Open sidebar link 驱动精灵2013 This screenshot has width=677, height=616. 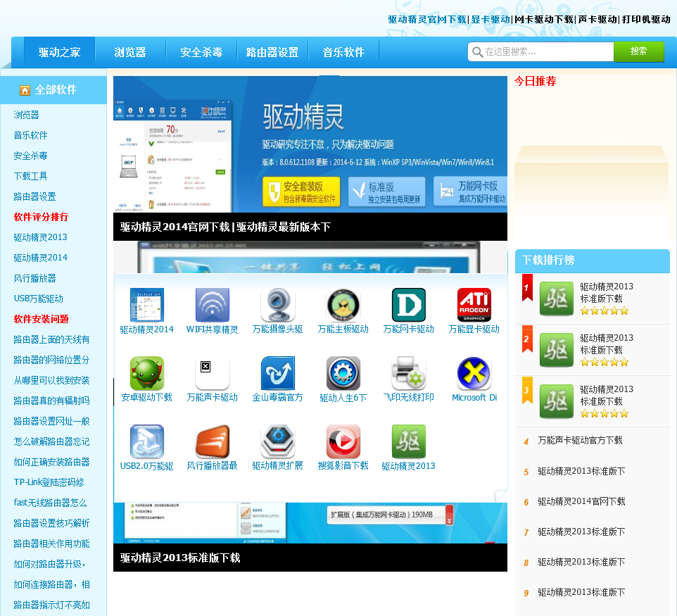pyautogui.click(x=41, y=237)
